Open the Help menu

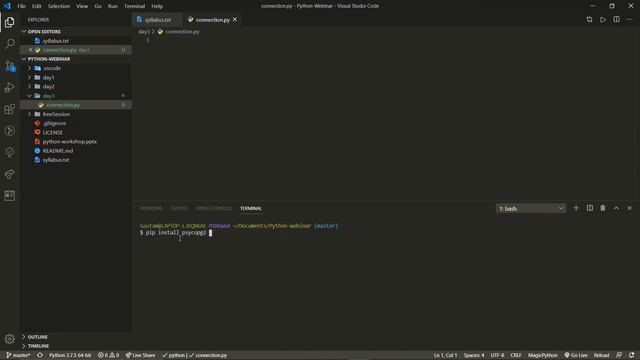tap(157, 6)
